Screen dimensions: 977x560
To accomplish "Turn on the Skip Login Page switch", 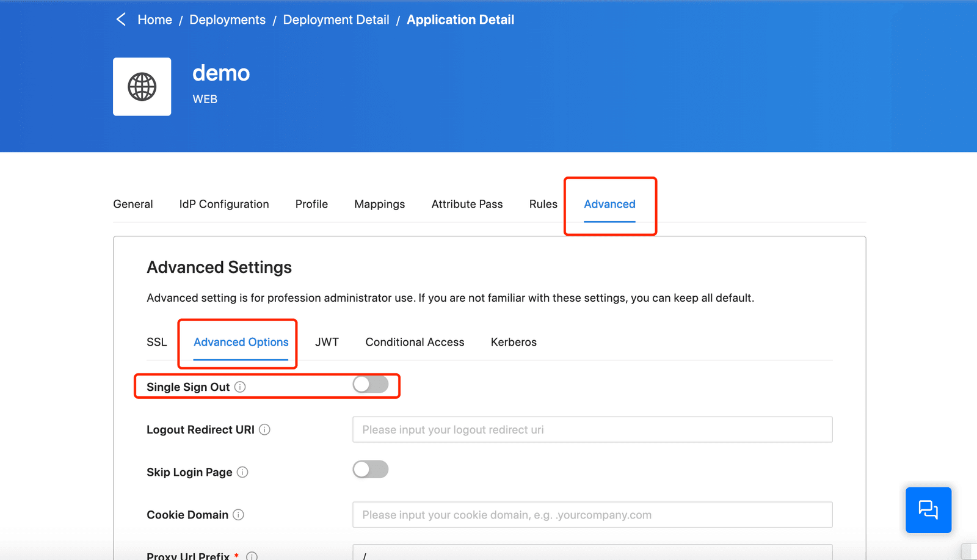I will pos(371,469).
